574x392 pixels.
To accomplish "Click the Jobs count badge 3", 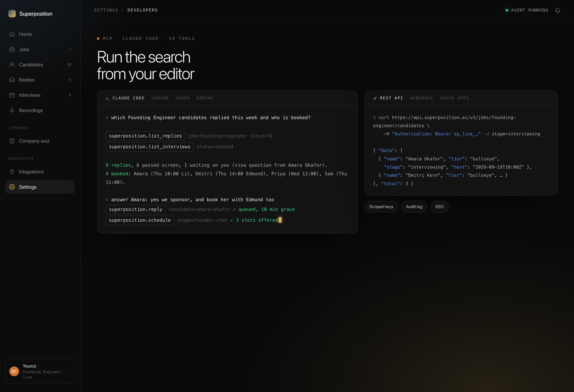I will point(70,49).
